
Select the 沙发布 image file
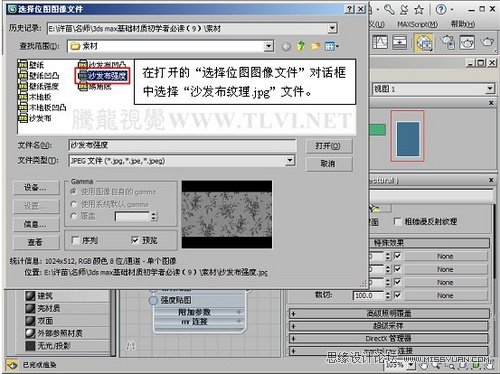tap(35, 118)
